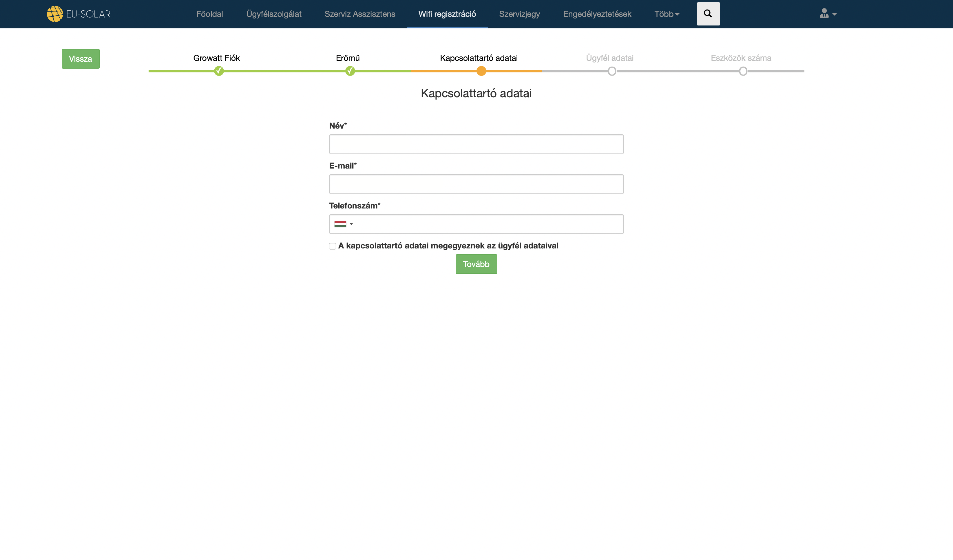Click the Growatt Fiók completed checkmark step

tap(219, 71)
